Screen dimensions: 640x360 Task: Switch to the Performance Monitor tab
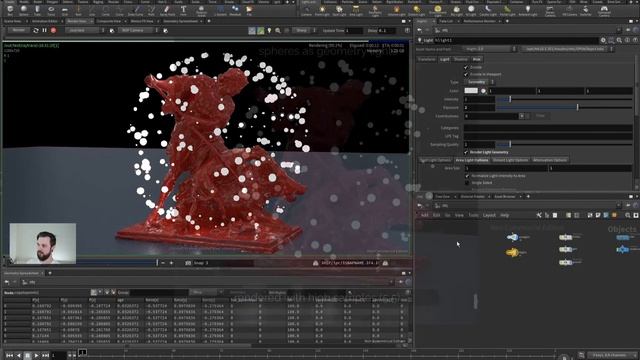pos(479,21)
